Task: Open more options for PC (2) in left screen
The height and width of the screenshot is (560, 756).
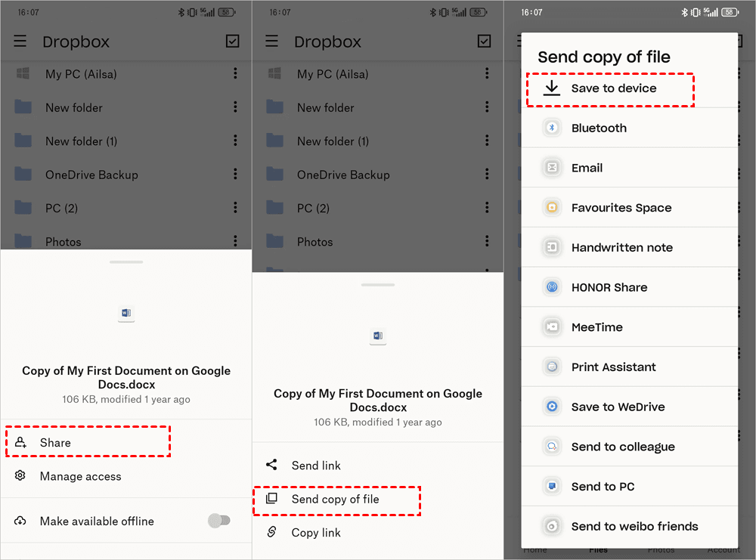Action: [x=235, y=207]
